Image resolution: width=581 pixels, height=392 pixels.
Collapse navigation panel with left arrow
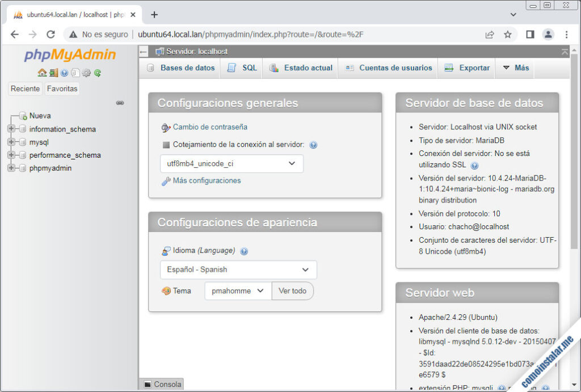click(144, 52)
